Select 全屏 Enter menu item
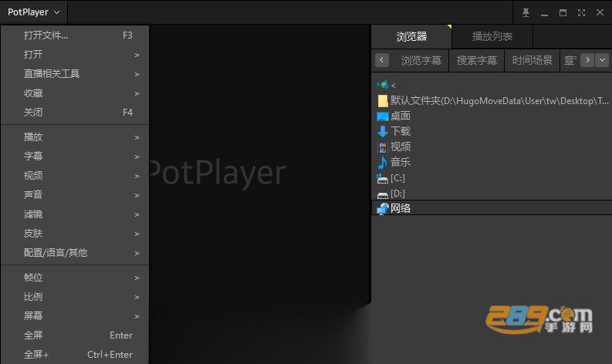The height and width of the screenshot is (364, 612). (75, 335)
